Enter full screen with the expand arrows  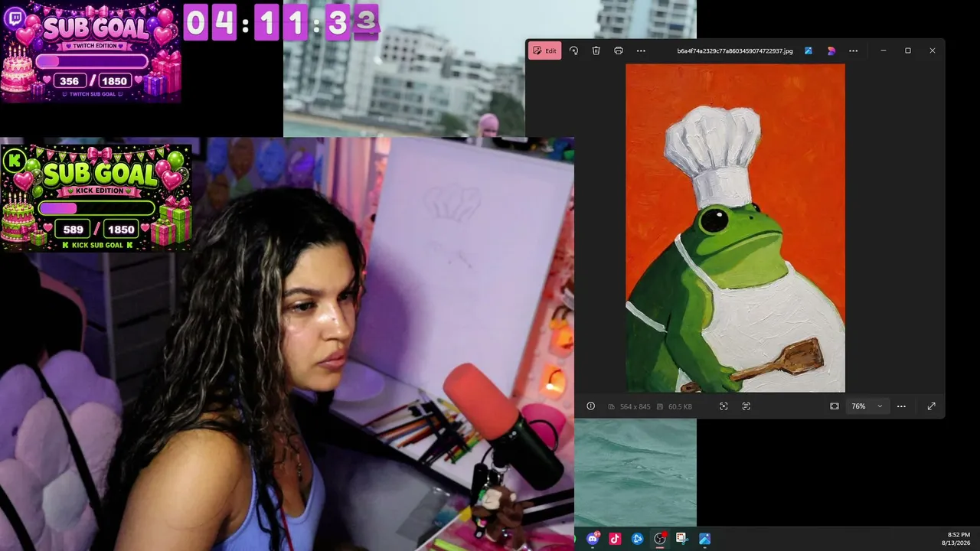pyautogui.click(x=931, y=406)
